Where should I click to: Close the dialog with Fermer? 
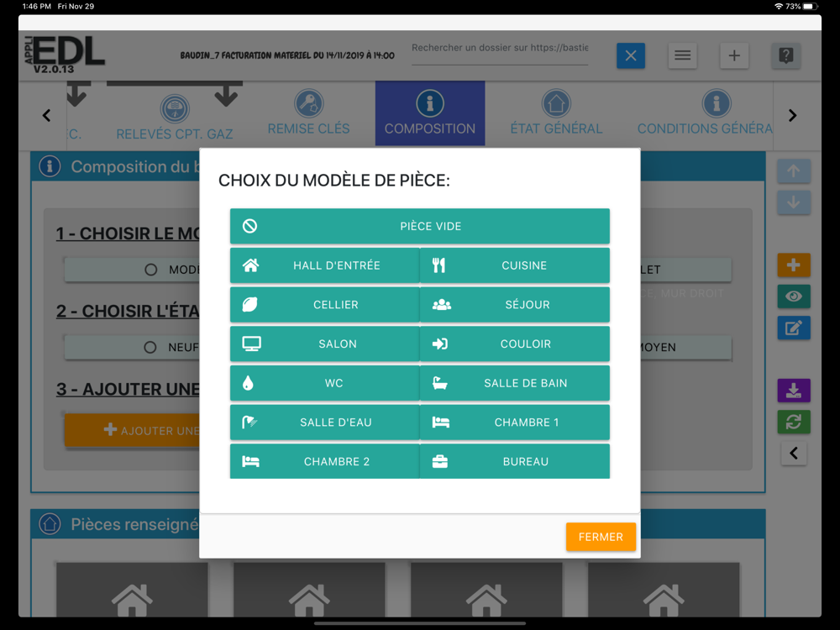(x=601, y=537)
